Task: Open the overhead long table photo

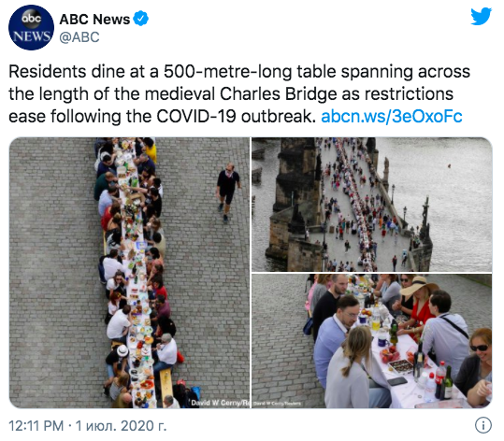Action: point(130,273)
